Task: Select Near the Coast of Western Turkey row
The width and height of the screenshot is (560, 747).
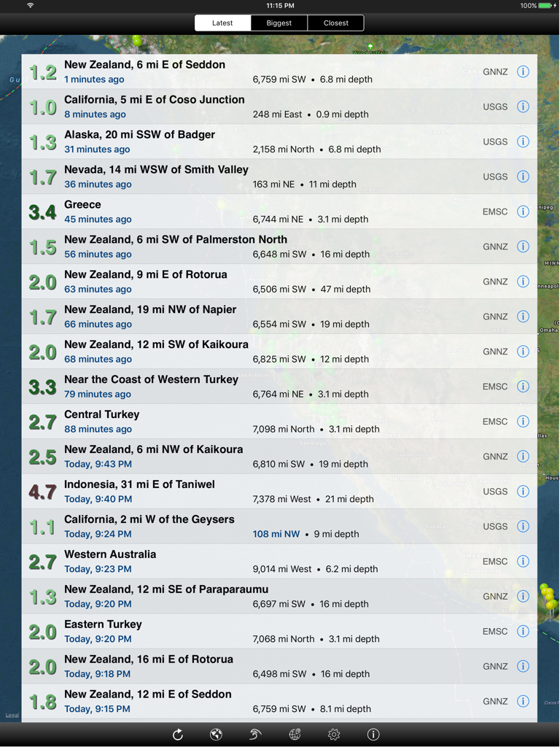Action: pyautogui.click(x=279, y=387)
